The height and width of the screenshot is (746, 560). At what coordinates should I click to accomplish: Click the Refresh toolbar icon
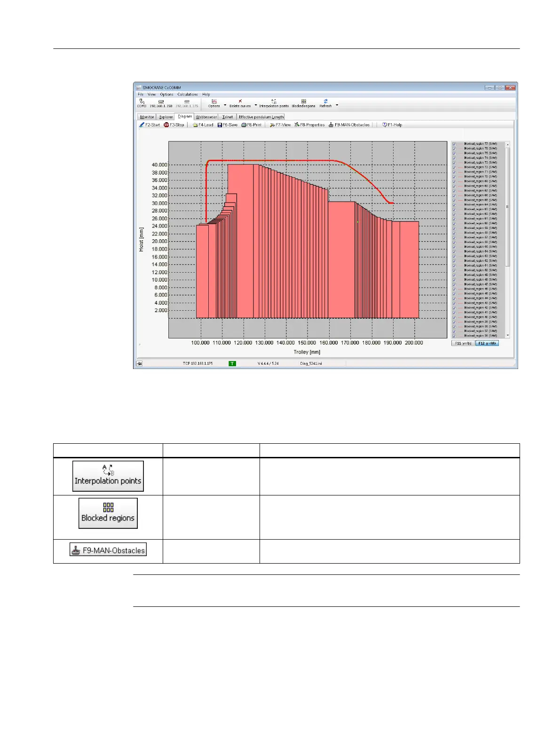[325, 101]
